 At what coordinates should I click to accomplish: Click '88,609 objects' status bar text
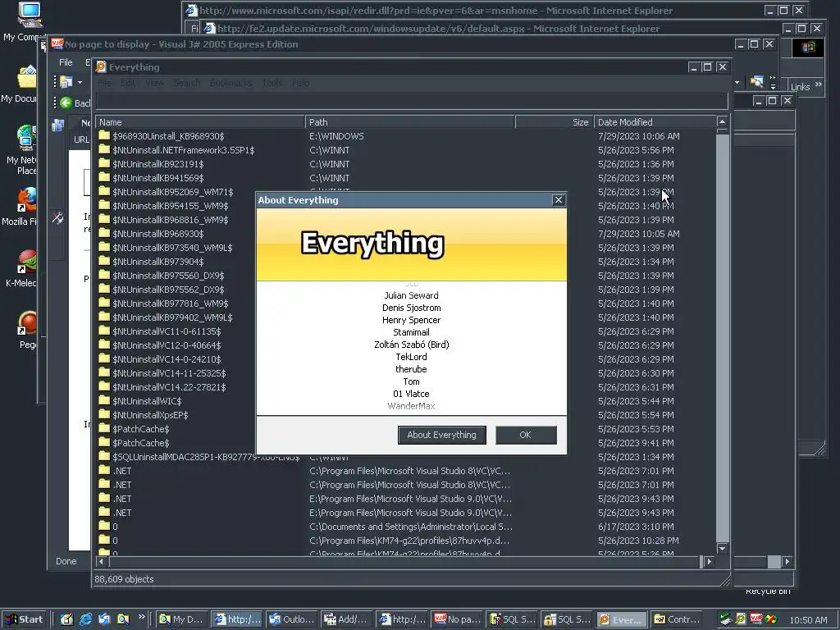tap(124, 579)
